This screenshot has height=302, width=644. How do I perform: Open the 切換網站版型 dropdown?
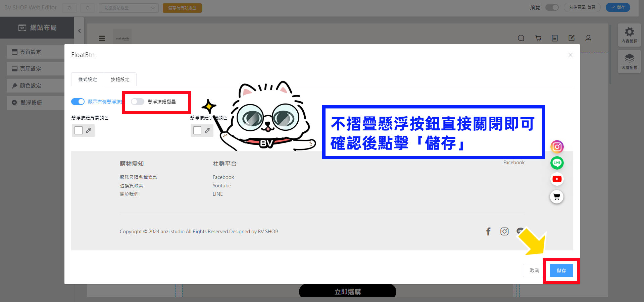pos(129,8)
